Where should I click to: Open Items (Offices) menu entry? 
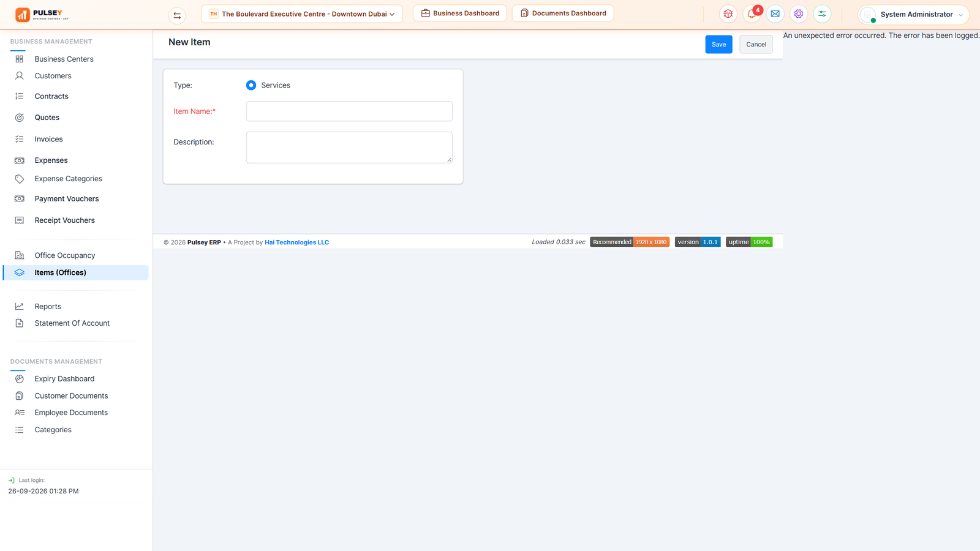pos(76,272)
